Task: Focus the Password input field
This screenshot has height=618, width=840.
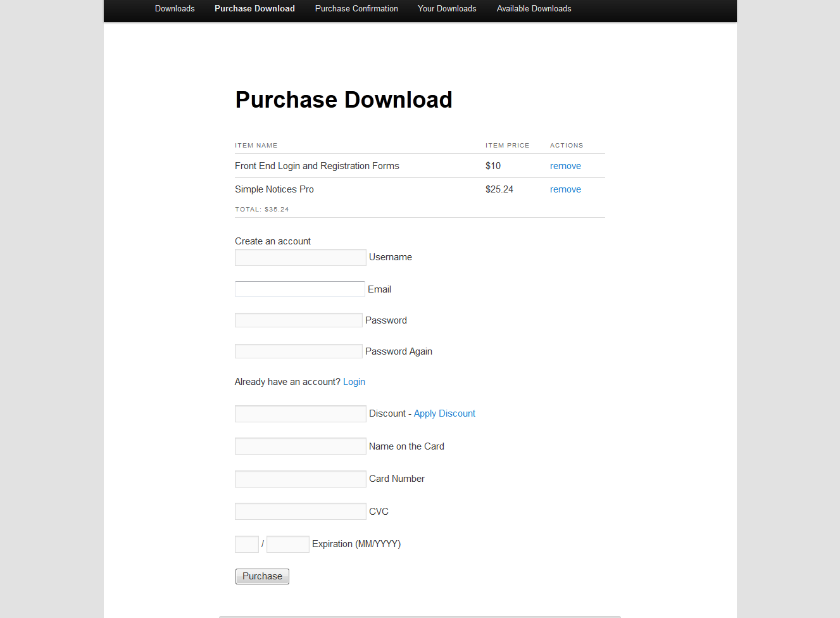Action: coord(299,320)
